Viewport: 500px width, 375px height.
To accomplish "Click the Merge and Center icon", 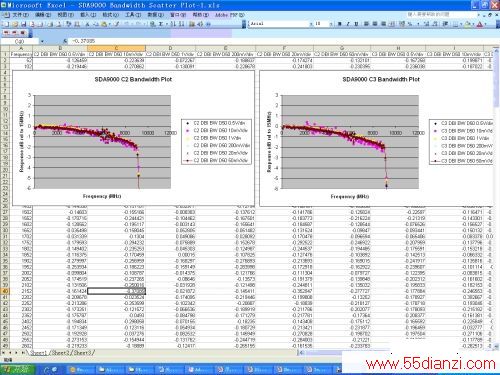I will pos(392,24).
